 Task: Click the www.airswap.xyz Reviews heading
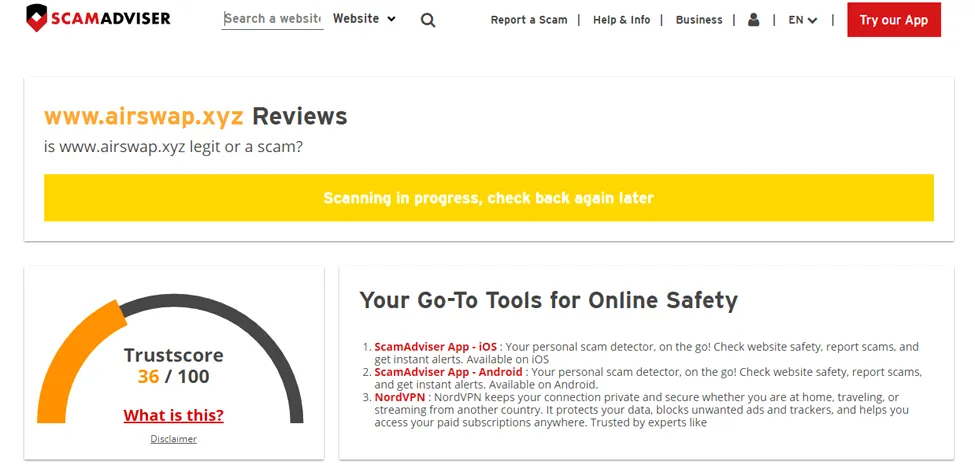point(195,116)
